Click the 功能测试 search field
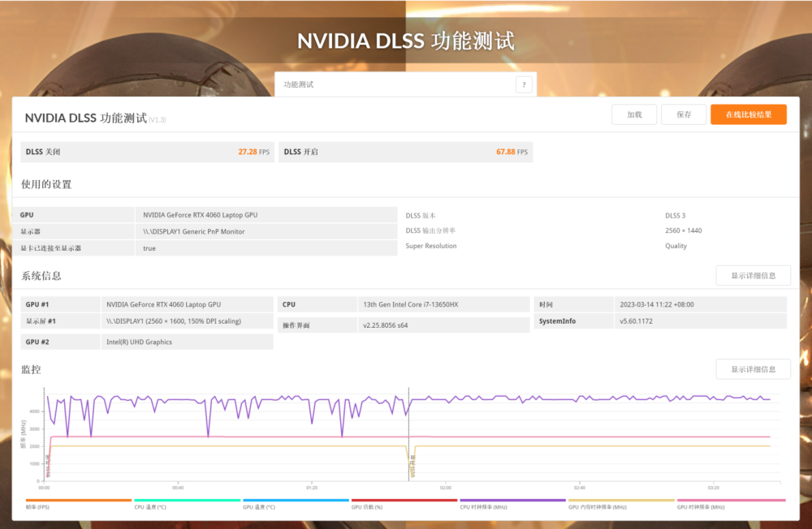812x529 pixels. (395, 84)
